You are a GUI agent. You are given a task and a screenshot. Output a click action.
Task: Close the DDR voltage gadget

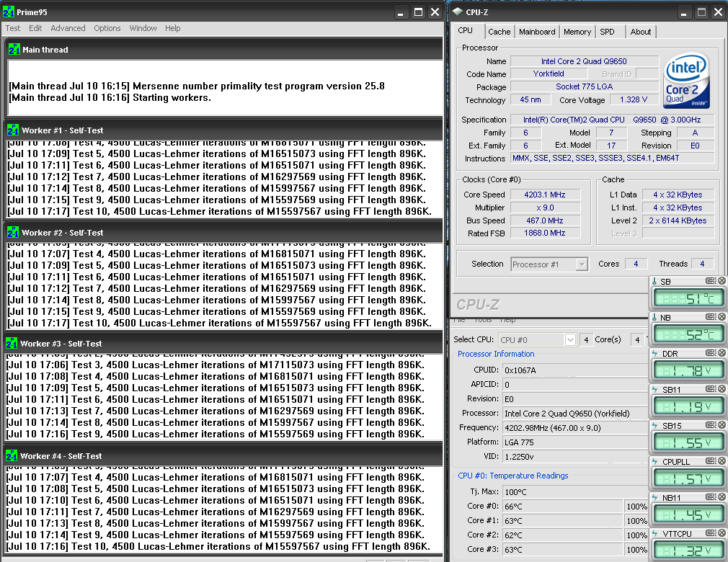tap(722, 353)
